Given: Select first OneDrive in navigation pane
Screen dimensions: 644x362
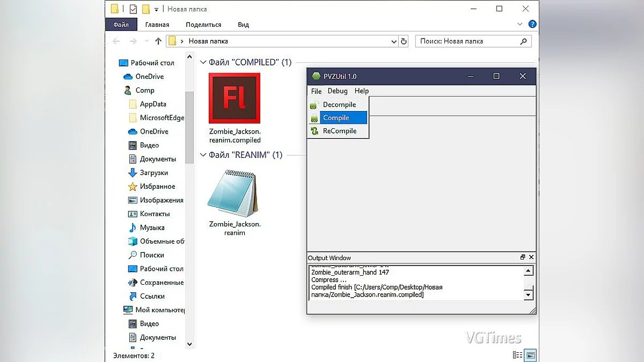Looking at the screenshot, I should point(150,77).
